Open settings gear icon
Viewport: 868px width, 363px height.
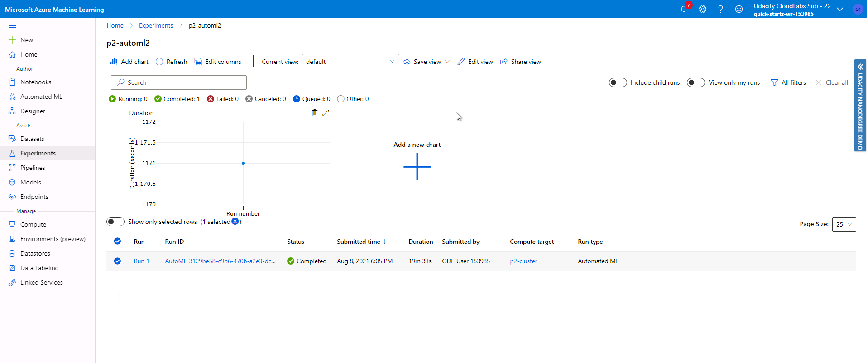click(x=702, y=9)
